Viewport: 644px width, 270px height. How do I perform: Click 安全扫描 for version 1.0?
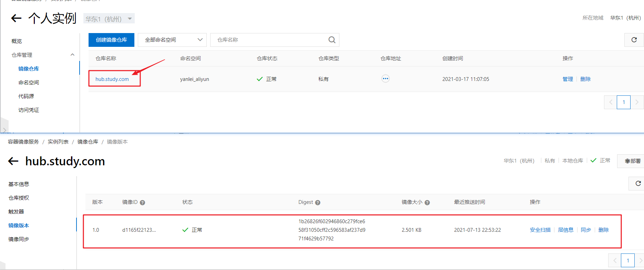pos(540,230)
